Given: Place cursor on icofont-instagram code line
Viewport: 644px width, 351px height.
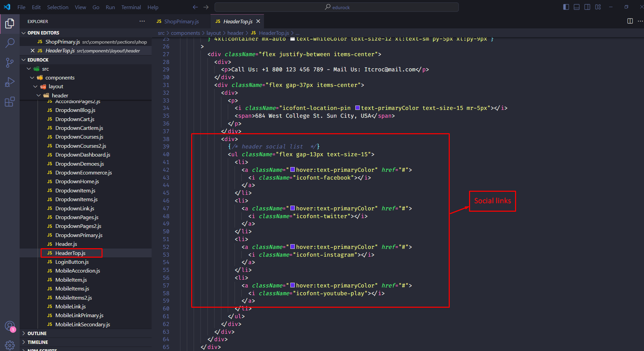Looking at the screenshot, I should tap(311, 255).
